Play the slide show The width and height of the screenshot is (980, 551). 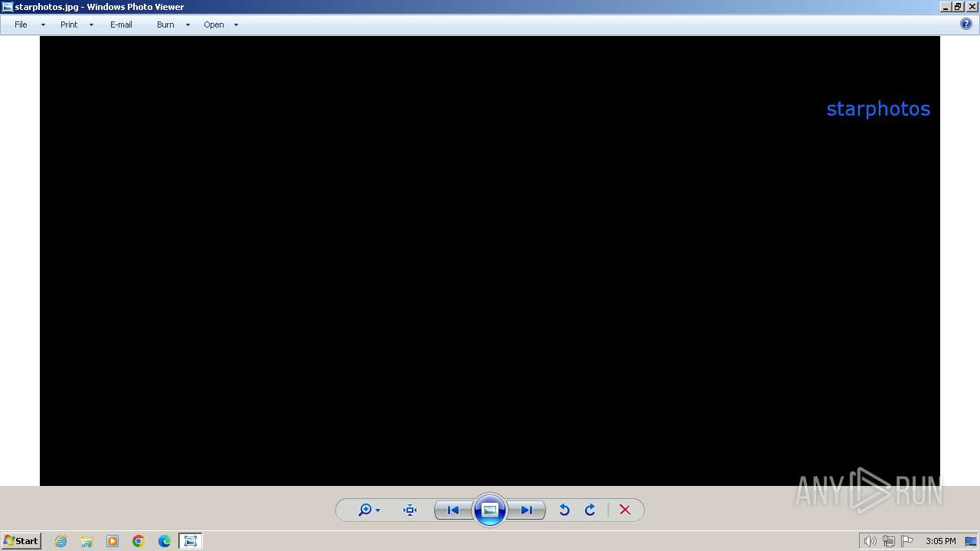point(490,510)
